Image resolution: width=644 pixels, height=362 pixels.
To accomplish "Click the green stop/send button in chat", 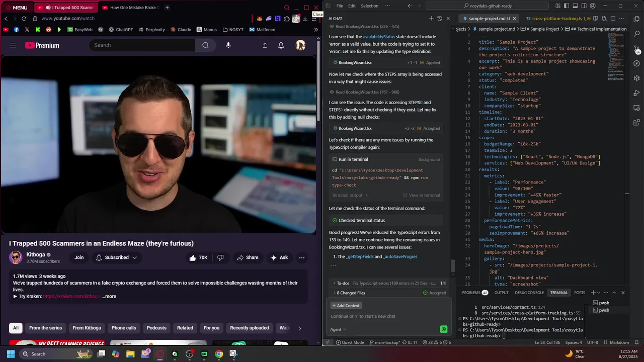I will click(443, 329).
